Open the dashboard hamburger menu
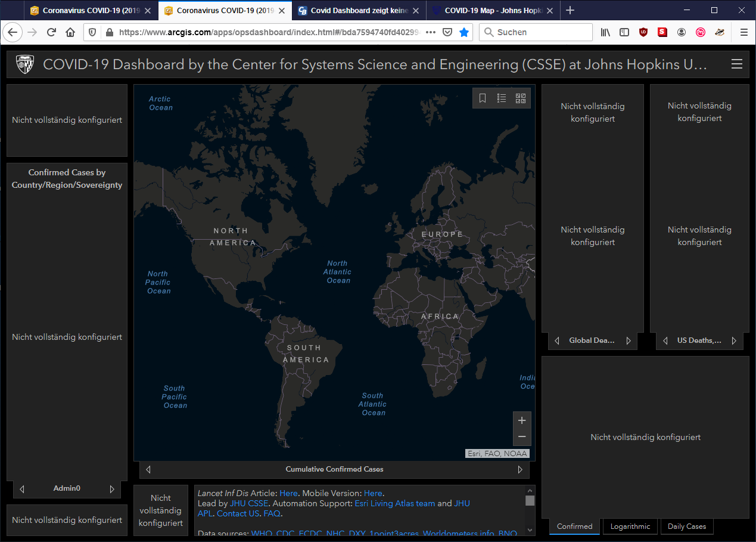Image resolution: width=756 pixels, height=542 pixels. [x=737, y=64]
